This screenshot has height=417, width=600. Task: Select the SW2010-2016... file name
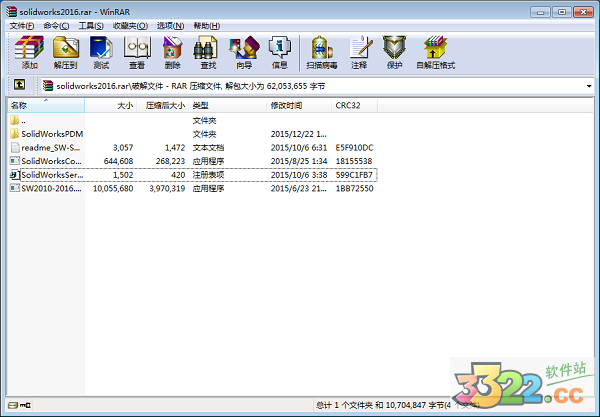pyautogui.click(x=51, y=188)
